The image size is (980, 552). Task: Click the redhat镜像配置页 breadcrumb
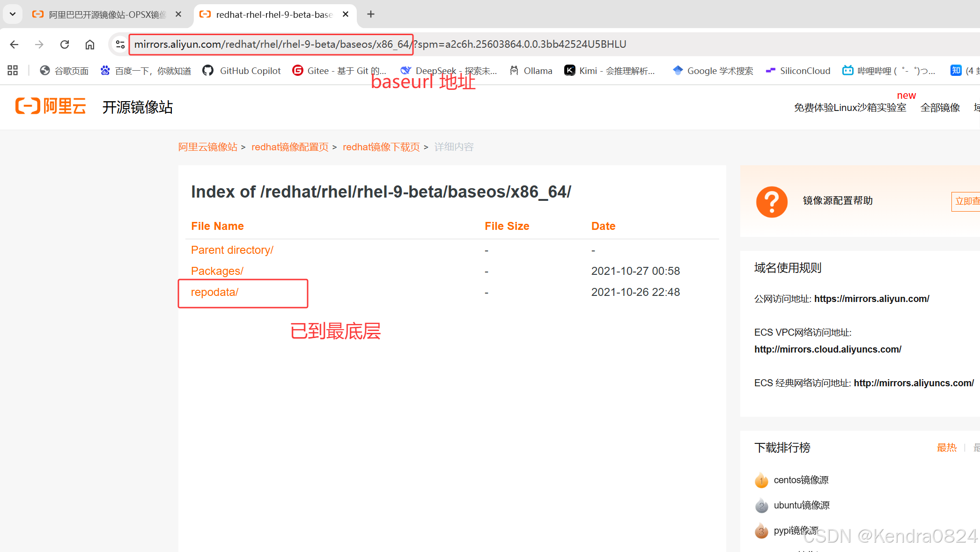(x=290, y=147)
